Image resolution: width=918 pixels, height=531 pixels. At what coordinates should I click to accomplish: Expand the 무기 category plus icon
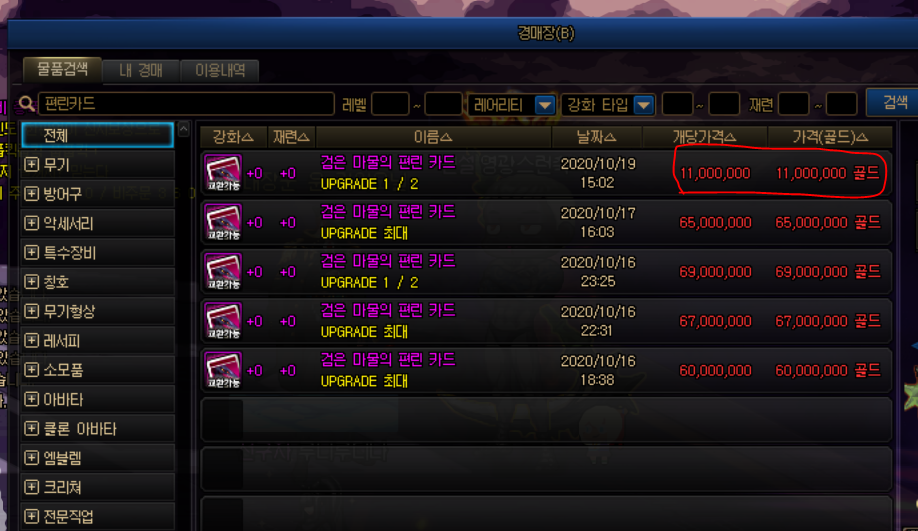(32, 165)
